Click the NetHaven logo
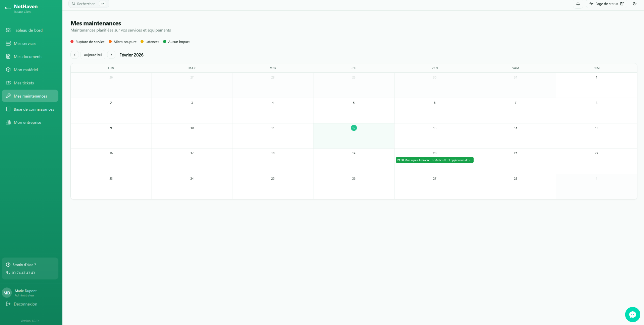This screenshot has width=644, height=325. [x=8, y=8]
